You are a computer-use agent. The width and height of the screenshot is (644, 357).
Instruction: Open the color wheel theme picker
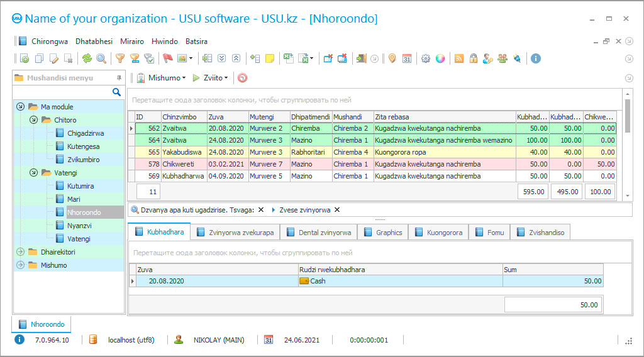[x=440, y=58]
